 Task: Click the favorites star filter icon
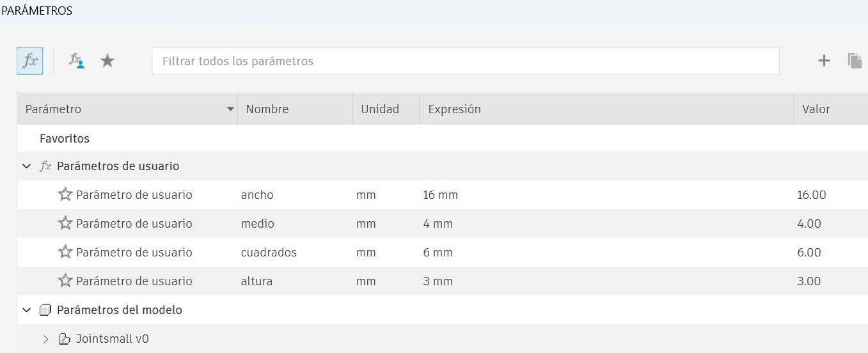click(107, 61)
